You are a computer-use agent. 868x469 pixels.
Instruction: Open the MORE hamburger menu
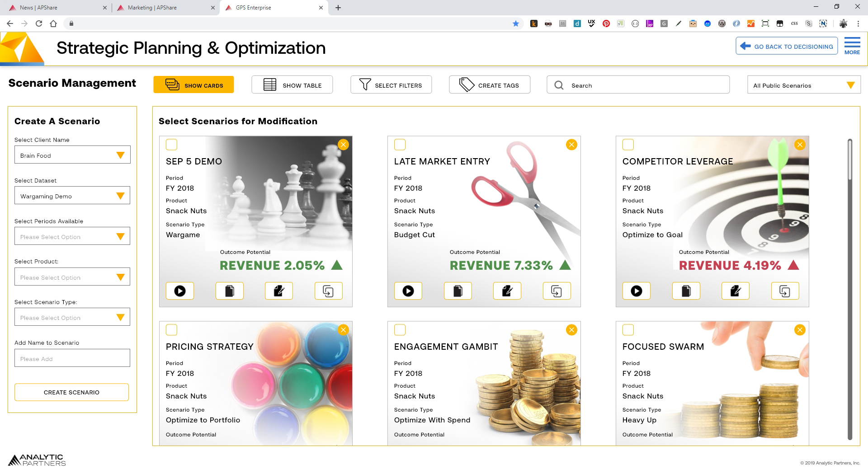[852, 46]
